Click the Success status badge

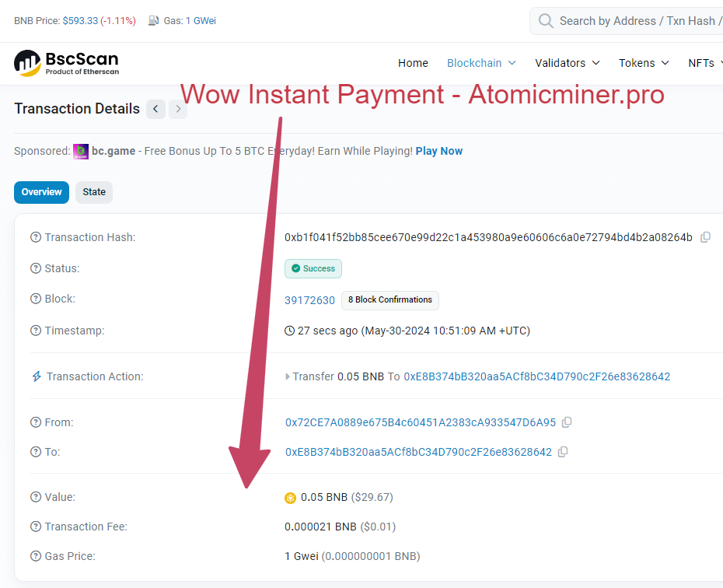coord(313,268)
